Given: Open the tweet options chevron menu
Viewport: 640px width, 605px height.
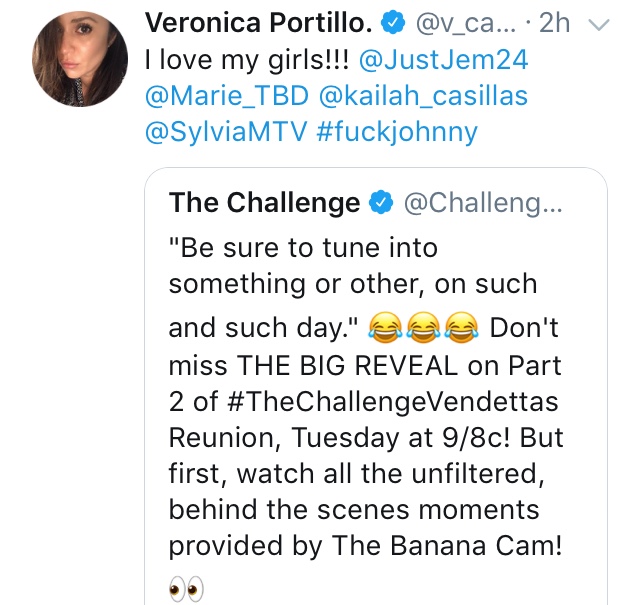Looking at the screenshot, I should click(598, 25).
